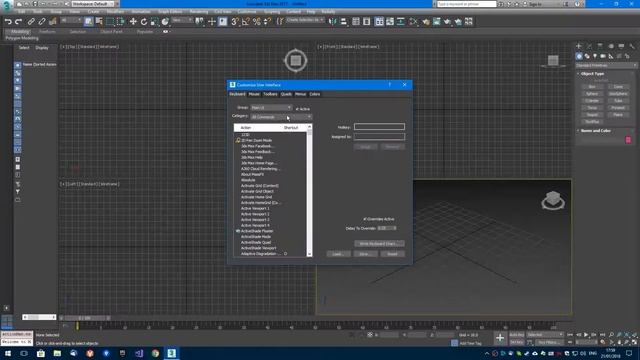The image size is (640, 360).
Task: Open the Windows Start menu
Action: 8,353
